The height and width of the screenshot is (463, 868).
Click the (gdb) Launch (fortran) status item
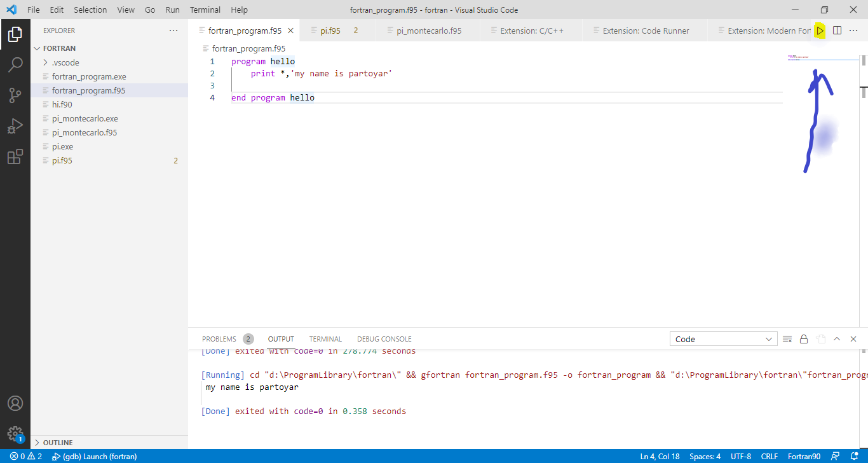click(95, 456)
